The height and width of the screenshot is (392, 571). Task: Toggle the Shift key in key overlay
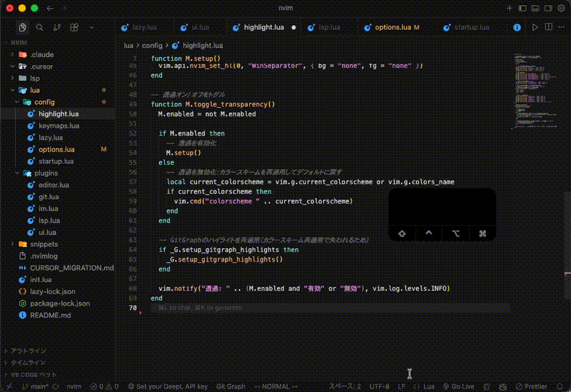402,233
